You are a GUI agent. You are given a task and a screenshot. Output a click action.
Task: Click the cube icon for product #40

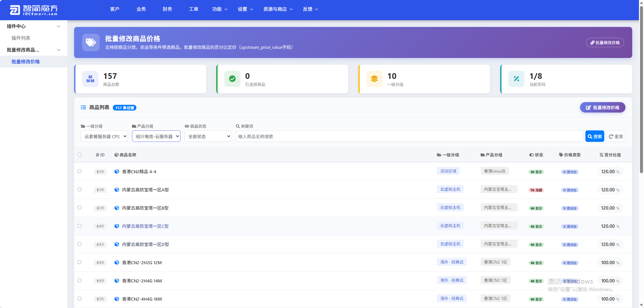(x=117, y=226)
